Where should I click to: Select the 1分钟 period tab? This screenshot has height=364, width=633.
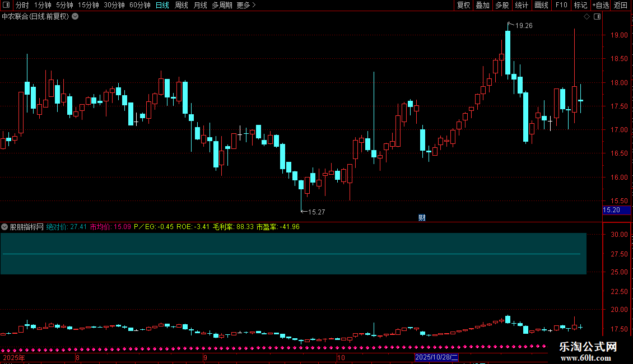[43, 5]
